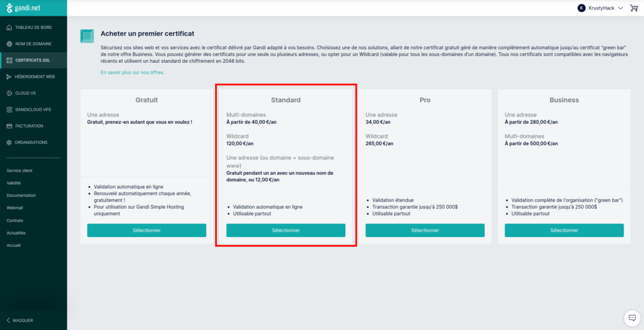This screenshot has height=330, width=644.
Task: Click the green certificate icon beside heading
Action: pos(87,36)
